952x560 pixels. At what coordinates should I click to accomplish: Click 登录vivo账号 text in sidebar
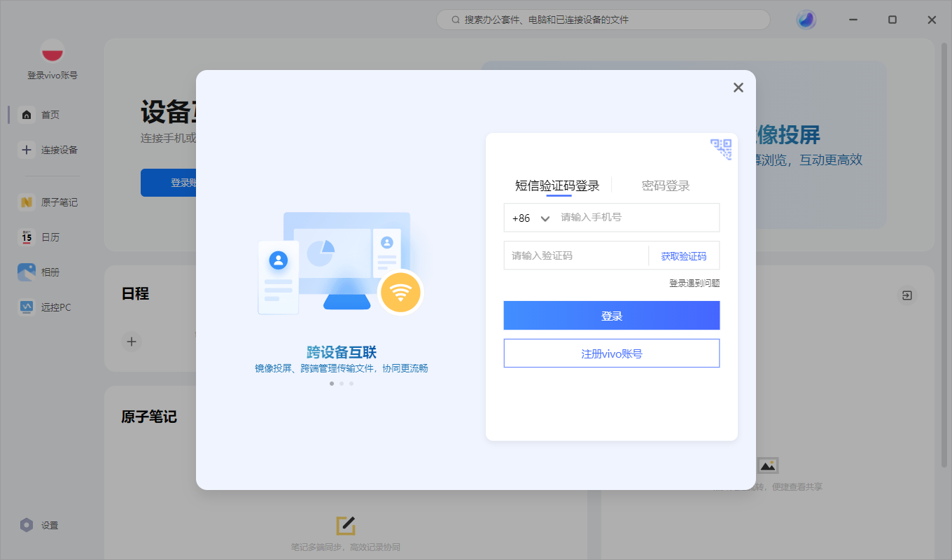(x=52, y=76)
